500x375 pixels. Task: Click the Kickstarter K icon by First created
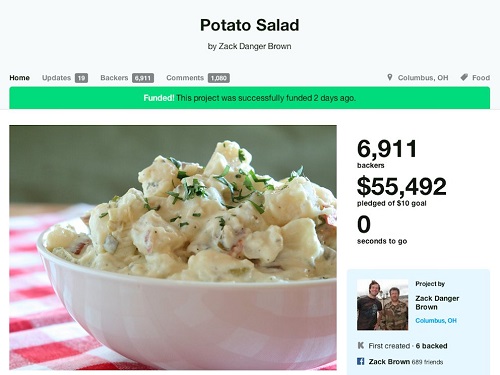tap(361, 345)
